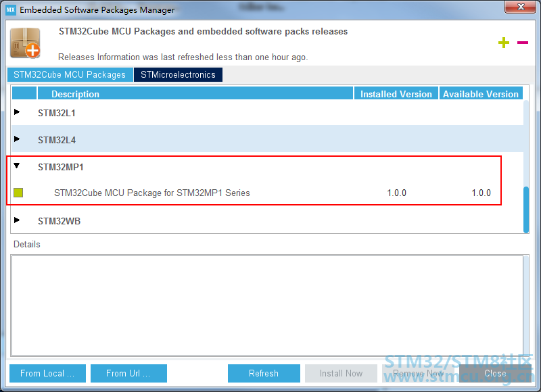
Task: Select the STM32WB row label
Action: click(x=59, y=221)
